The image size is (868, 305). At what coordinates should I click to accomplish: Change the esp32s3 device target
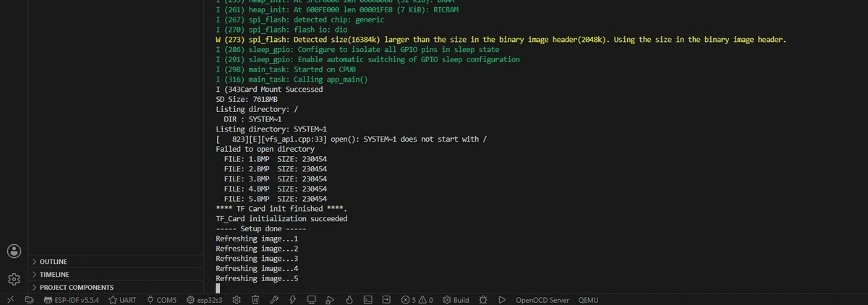pos(204,299)
